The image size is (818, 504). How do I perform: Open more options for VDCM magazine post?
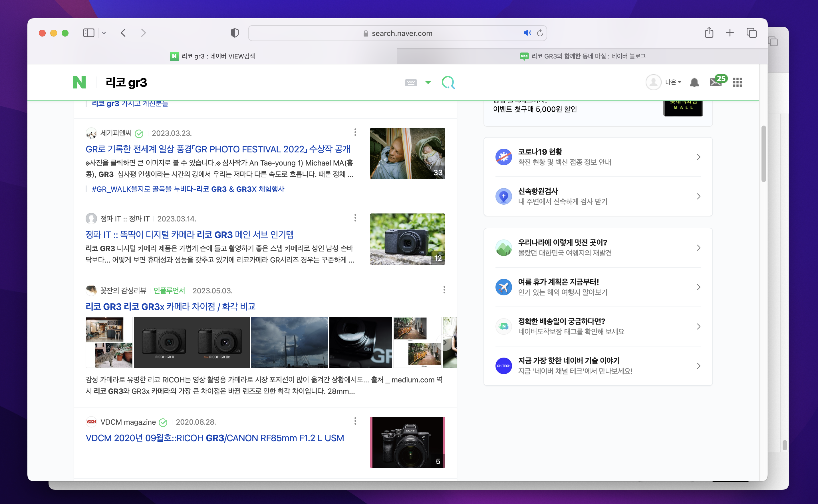[355, 421]
